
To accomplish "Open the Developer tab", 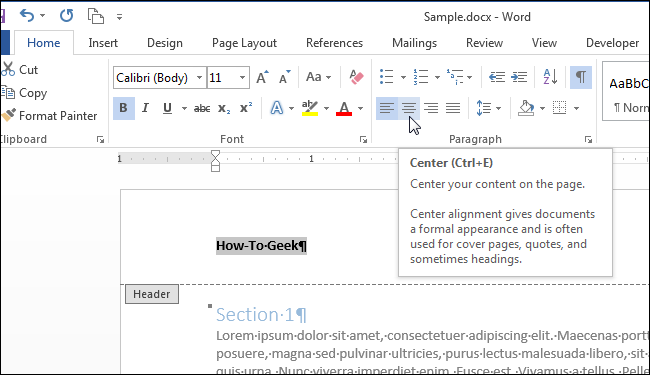I will click(x=612, y=43).
